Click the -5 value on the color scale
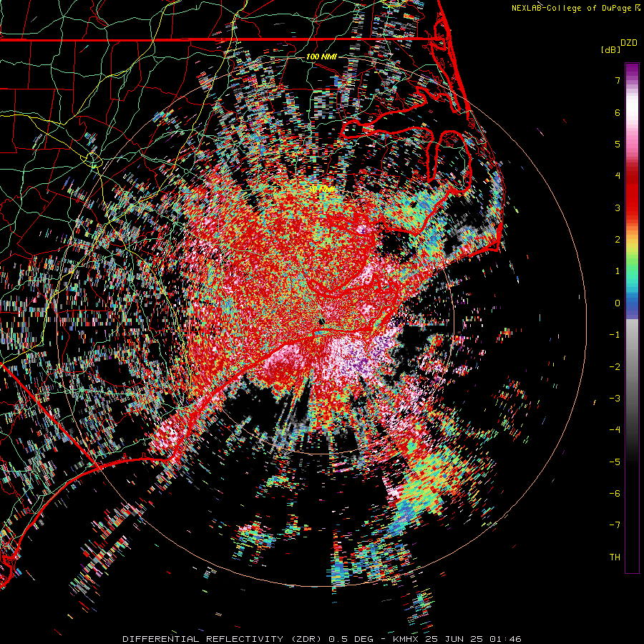This screenshot has height=644, width=644. point(615,462)
